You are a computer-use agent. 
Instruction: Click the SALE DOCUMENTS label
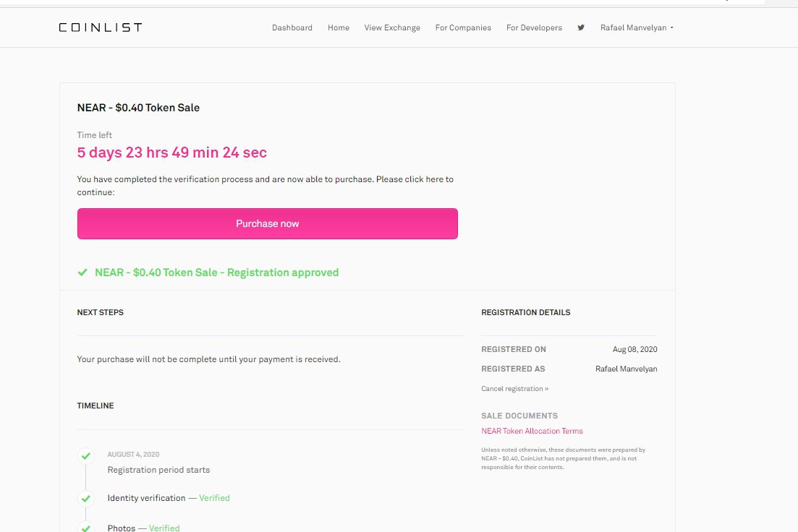pos(519,416)
